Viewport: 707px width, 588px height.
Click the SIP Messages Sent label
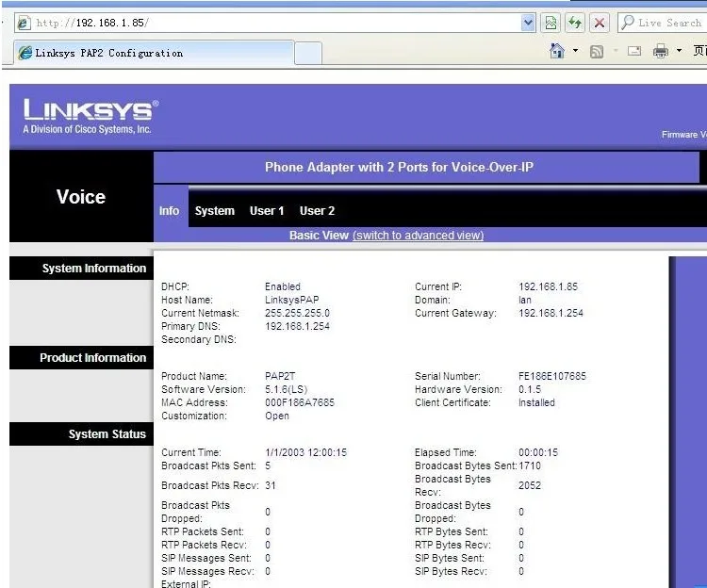coord(206,558)
